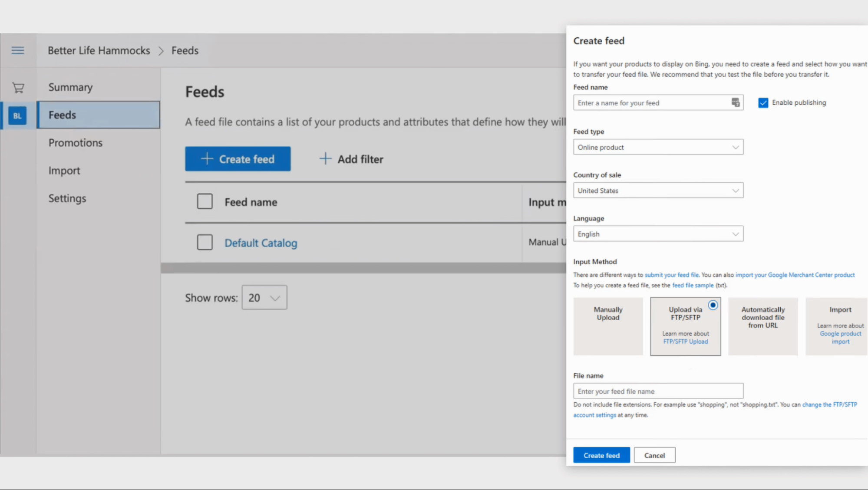This screenshot has width=868, height=490.
Task: Select Feeds in the left navigation
Action: [x=99, y=115]
